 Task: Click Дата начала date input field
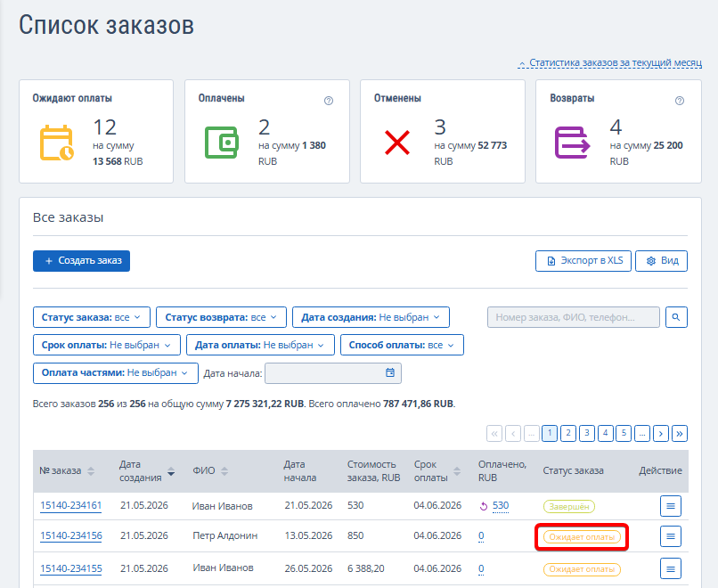tap(333, 372)
